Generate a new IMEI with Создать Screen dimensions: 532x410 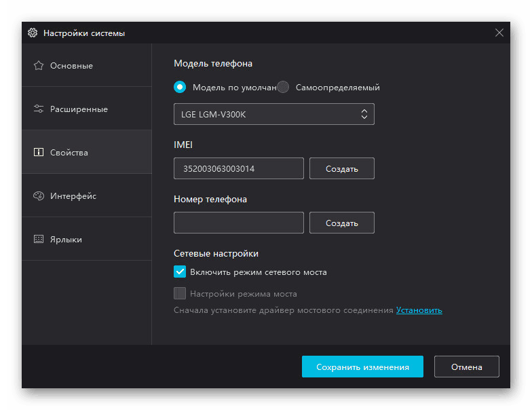pyautogui.click(x=342, y=168)
